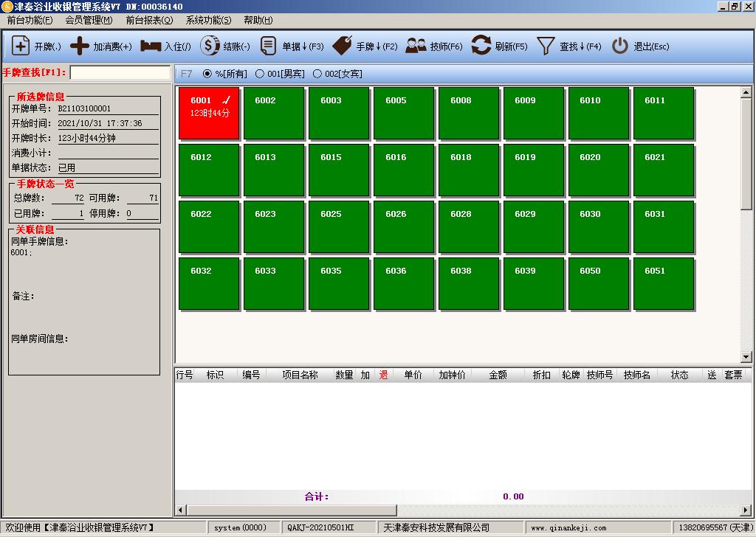
Task: Open the 技师 technician icon
Action: (416, 46)
